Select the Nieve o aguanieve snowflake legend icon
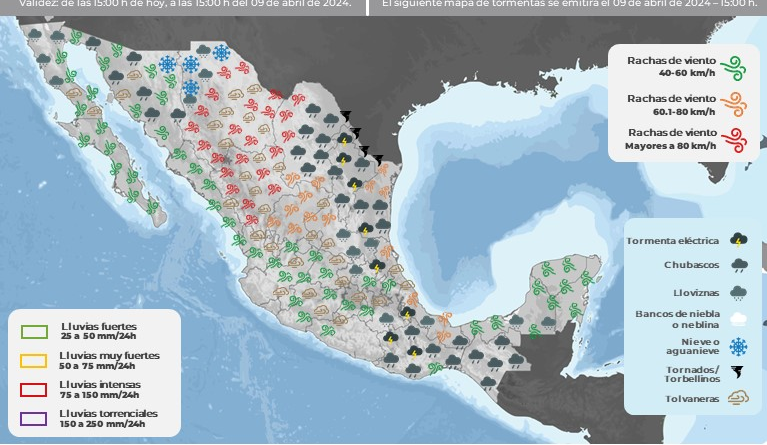Image resolution: width=767 pixels, height=445 pixels. 739,347
